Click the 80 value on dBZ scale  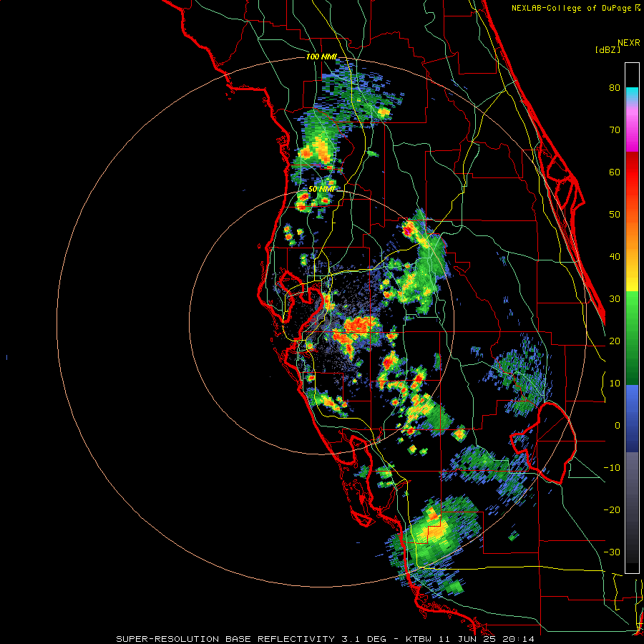[x=615, y=88]
